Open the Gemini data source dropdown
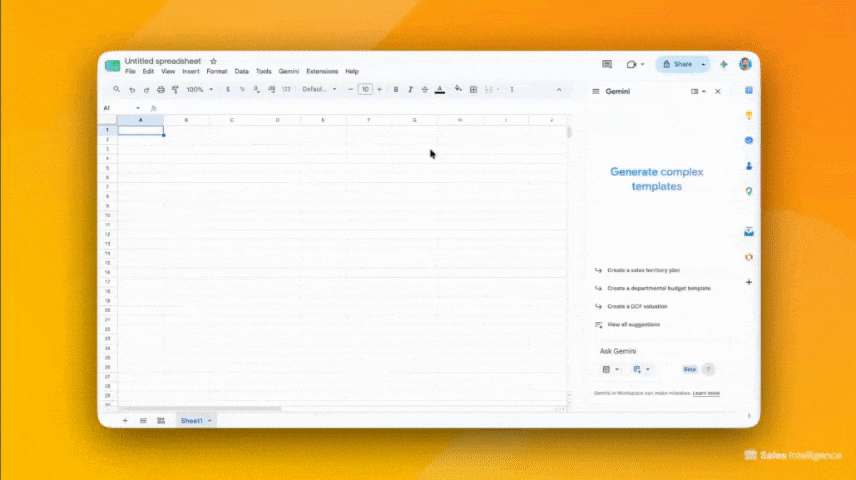856x480 pixels. click(x=610, y=370)
